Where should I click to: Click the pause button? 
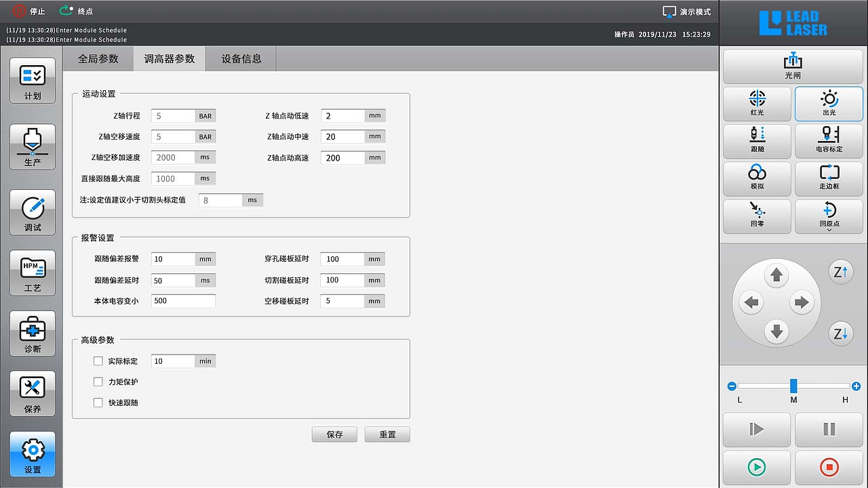tap(829, 429)
